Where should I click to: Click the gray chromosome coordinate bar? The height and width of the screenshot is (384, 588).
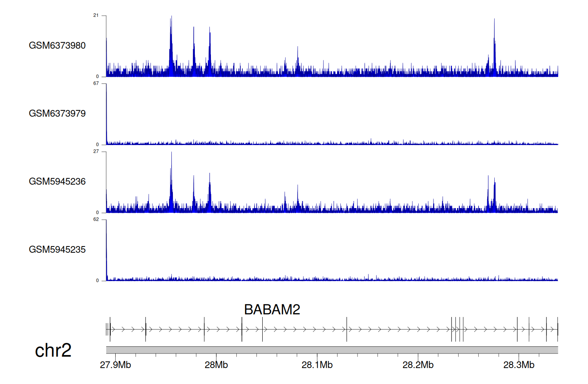[x=332, y=350]
